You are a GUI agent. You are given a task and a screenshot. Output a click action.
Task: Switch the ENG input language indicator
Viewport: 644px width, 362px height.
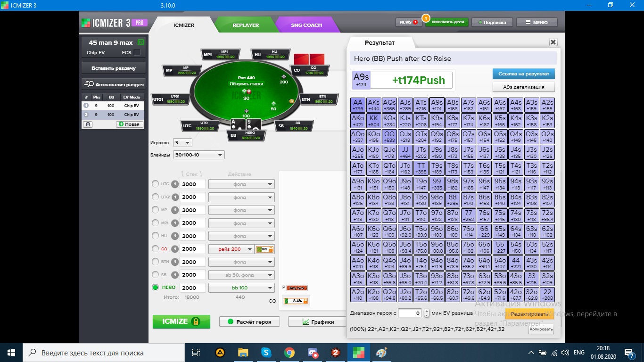[x=579, y=352]
